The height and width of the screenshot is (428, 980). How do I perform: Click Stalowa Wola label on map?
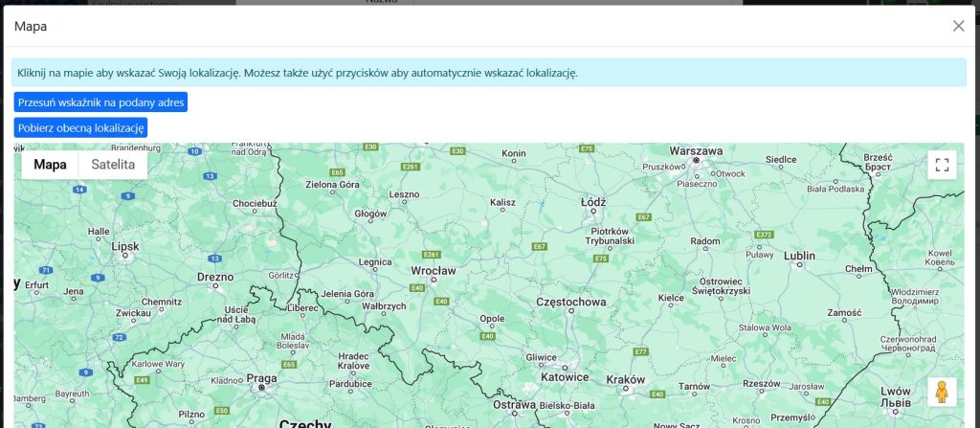pyautogui.click(x=765, y=327)
